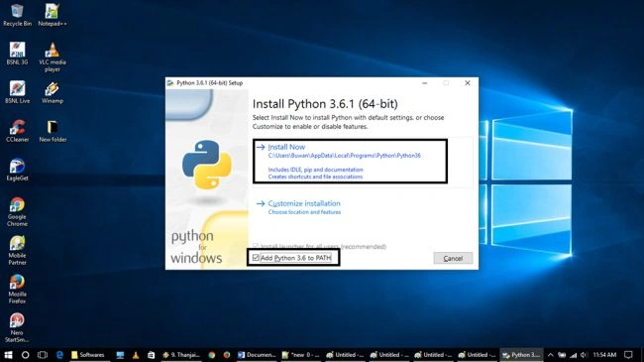Toggle Add Python 3.6 to PATH checkbox
The width and height of the screenshot is (644, 362).
256,258
